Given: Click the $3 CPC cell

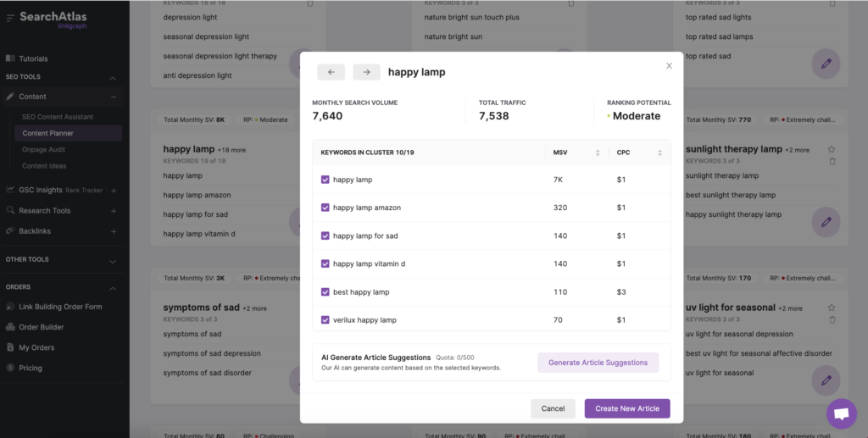Looking at the screenshot, I should tap(621, 292).
